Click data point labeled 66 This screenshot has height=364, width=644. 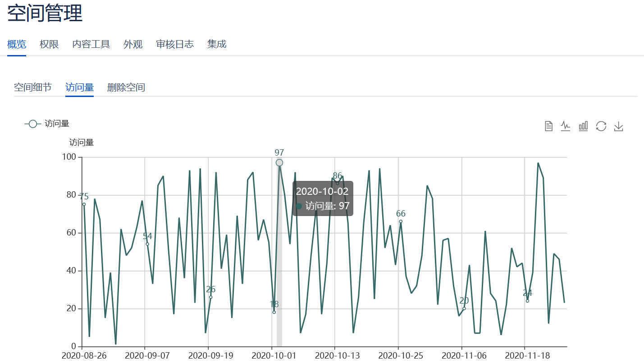[x=401, y=221]
